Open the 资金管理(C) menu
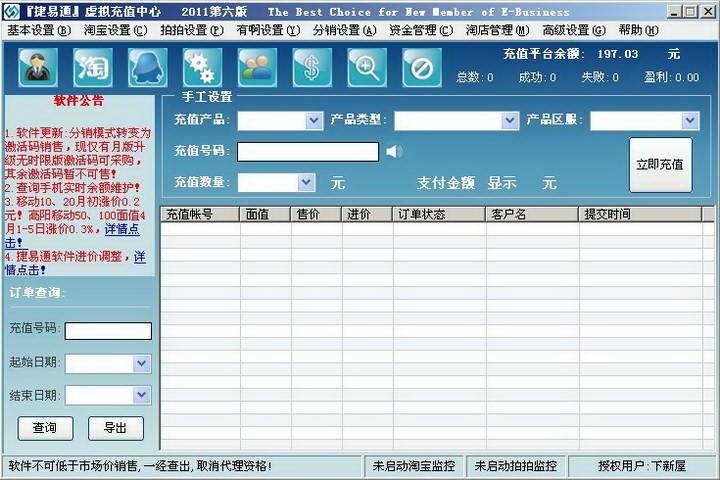Viewport: 720px width, 480px height. [x=421, y=30]
